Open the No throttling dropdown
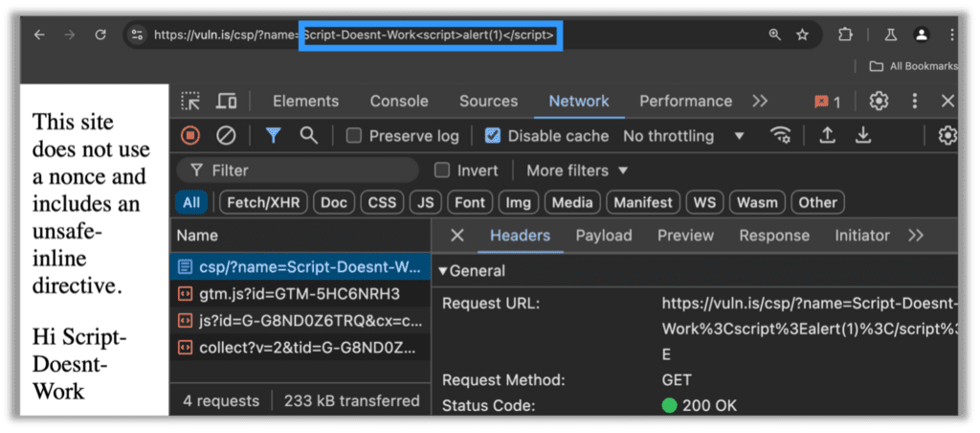Screen dimensions: 980x433 [683, 136]
